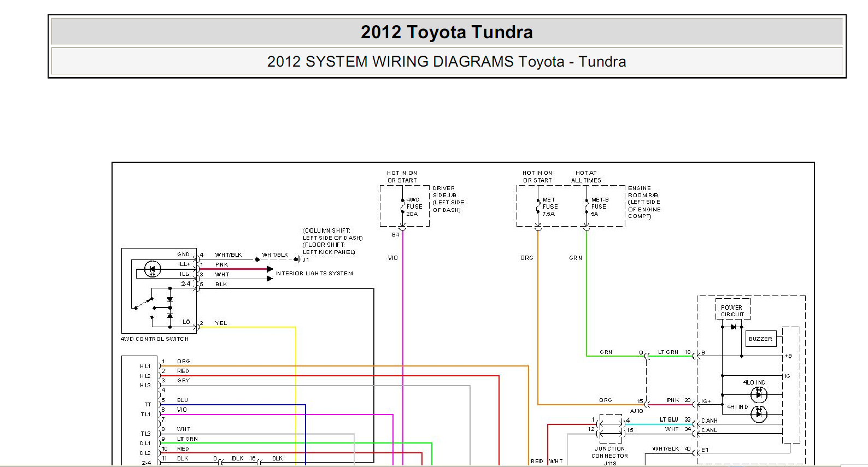Image resolution: width=868 pixels, height=467 pixels.
Task: Click the "INTERIOR LIGHTS SYSTEM" reference label
Action: [x=314, y=274]
